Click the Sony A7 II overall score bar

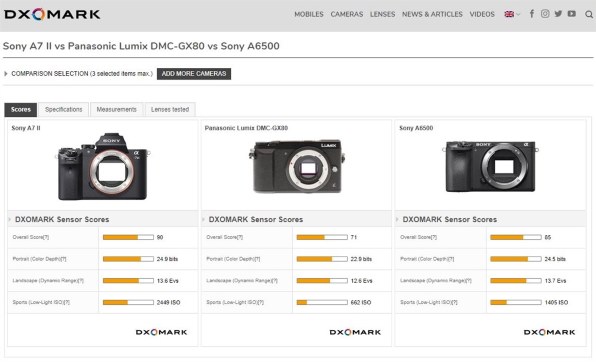(x=128, y=237)
